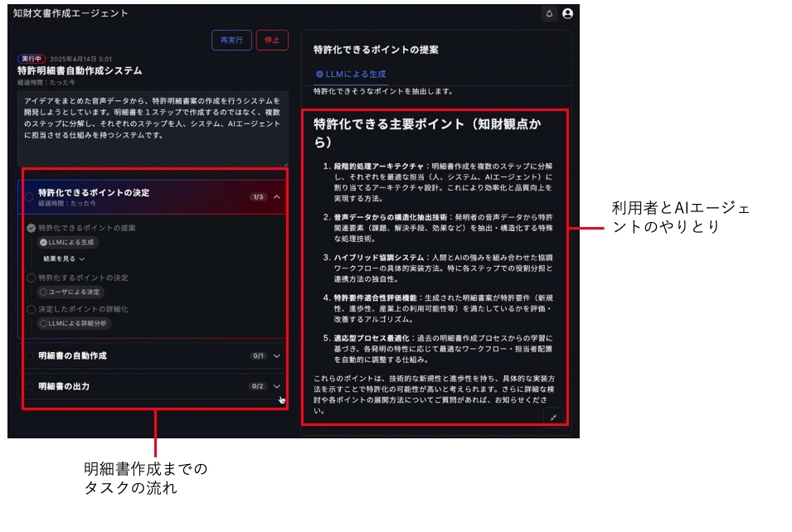Click the checkmark icon beside LLMによる生成 header
This screenshot has width=792, height=532.
(x=319, y=72)
